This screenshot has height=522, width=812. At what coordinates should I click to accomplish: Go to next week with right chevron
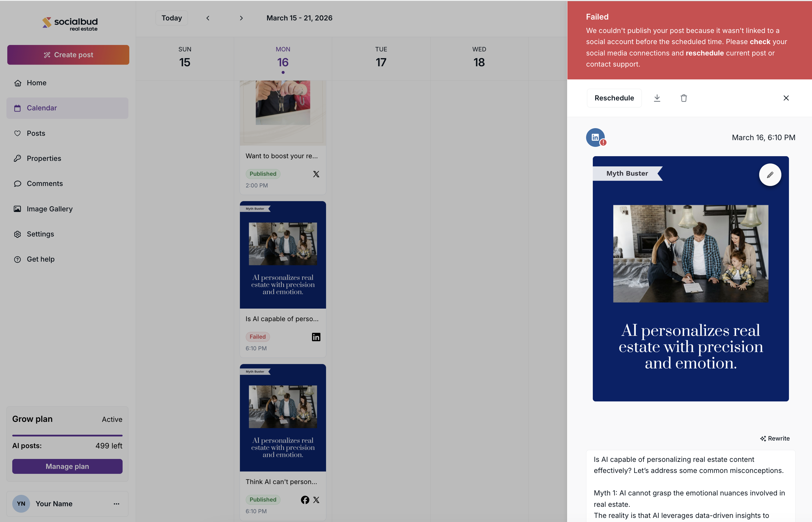pyautogui.click(x=241, y=18)
